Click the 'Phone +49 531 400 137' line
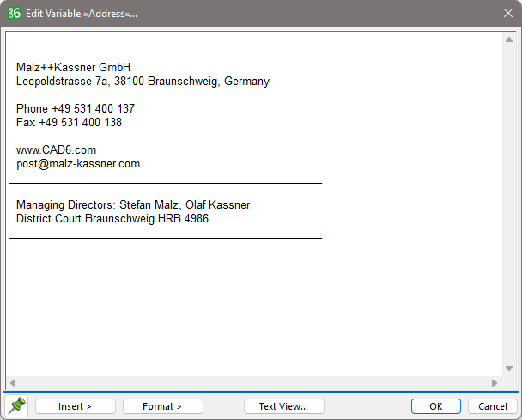This screenshot has height=420, width=522. click(76, 108)
